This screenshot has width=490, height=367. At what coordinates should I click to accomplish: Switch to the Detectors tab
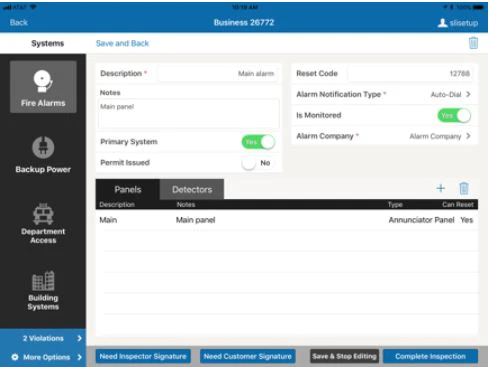point(192,189)
